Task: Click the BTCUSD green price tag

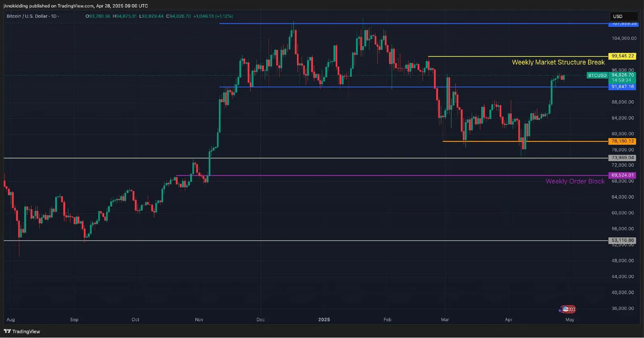Action: [x=597, y=75]
